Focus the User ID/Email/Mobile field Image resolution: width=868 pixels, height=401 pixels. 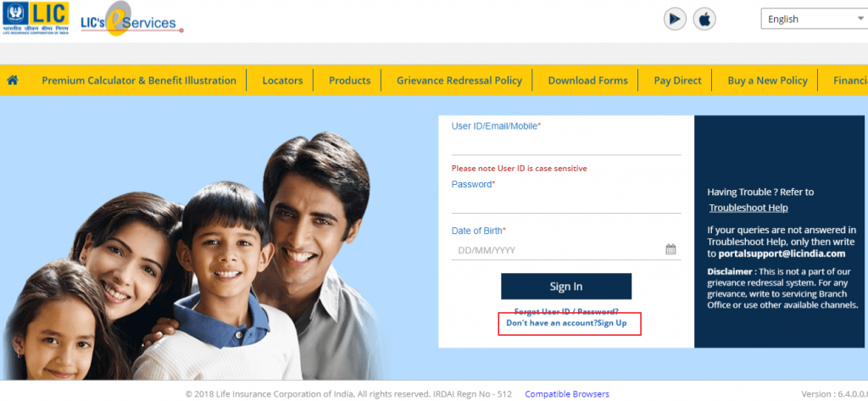[x=566, y=144]
